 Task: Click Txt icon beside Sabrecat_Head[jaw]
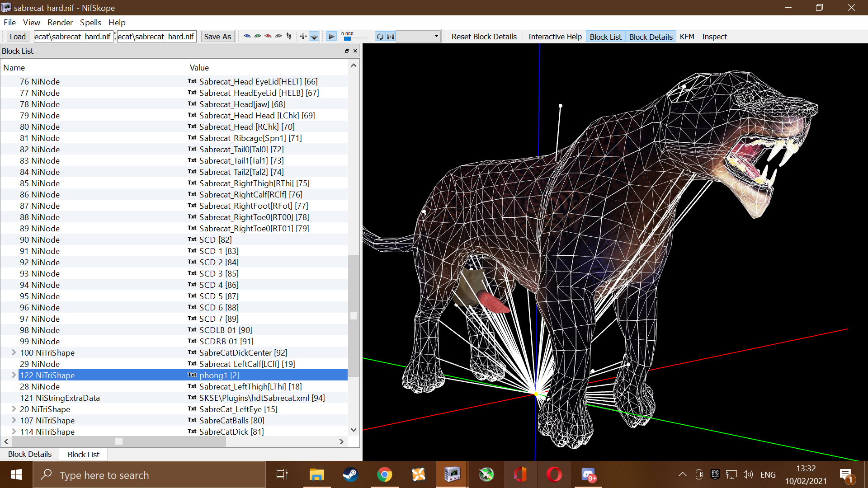coord(192,104)
